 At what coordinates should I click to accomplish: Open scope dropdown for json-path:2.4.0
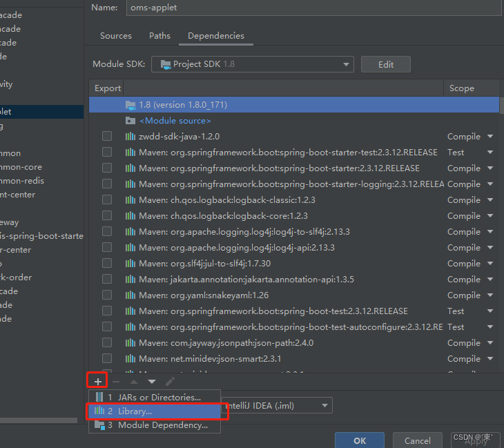(490, 343)
